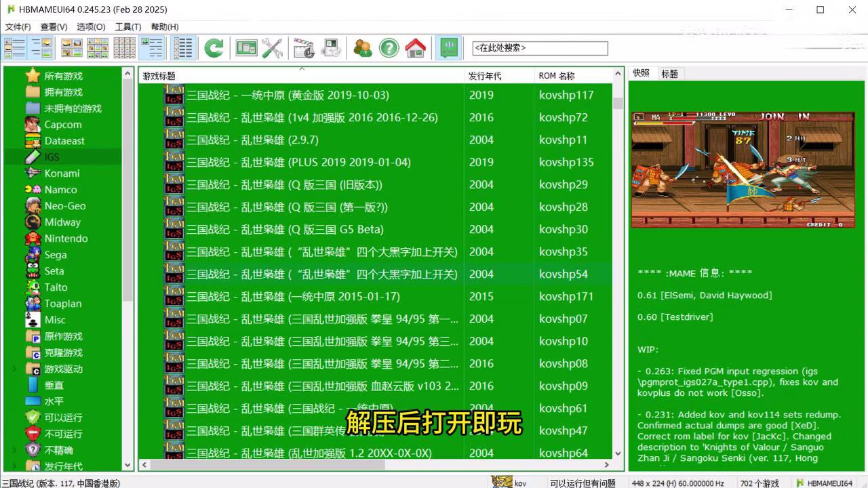868x488 pixels.
Task: Select the 克隆游戏 folder
Action: [x=63, y=352]
